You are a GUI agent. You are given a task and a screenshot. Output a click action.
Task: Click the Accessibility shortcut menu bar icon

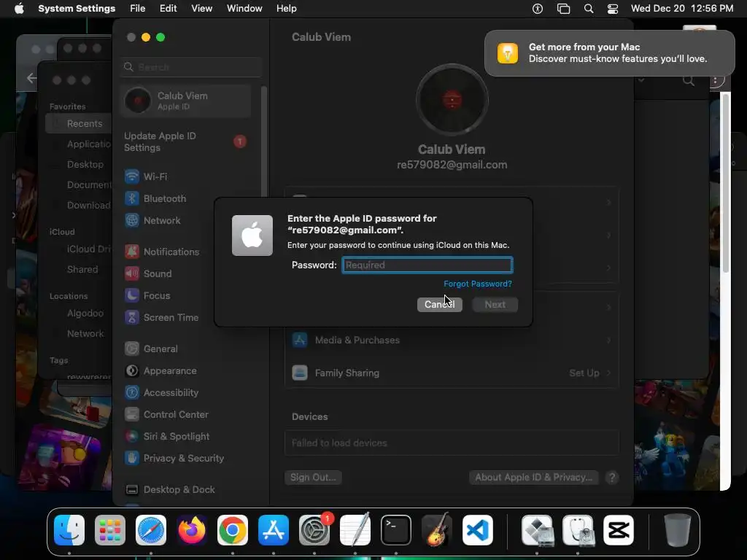[x=538, y=9]
